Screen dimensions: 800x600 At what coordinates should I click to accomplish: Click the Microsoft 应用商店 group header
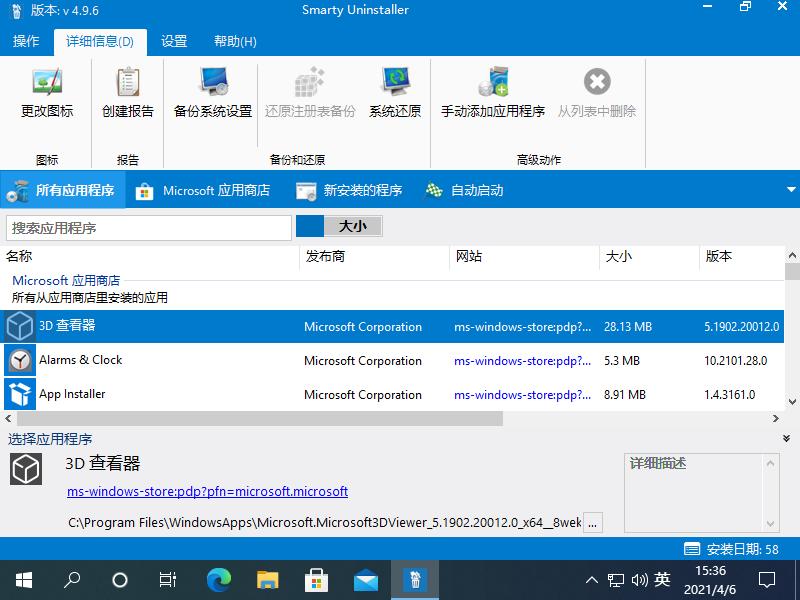point(66,281)
